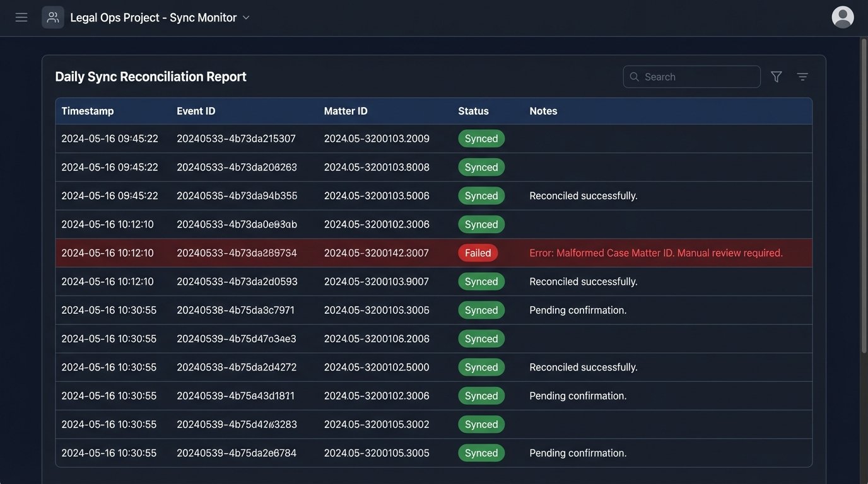This screenshot has width=868, height=484.
Task: Click the Malformed Case Matter ID error message
Action: click(x=655, y=252)
